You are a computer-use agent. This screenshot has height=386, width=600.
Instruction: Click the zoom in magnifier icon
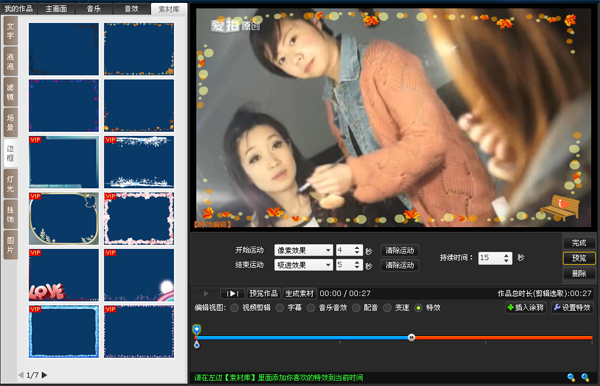585,378
